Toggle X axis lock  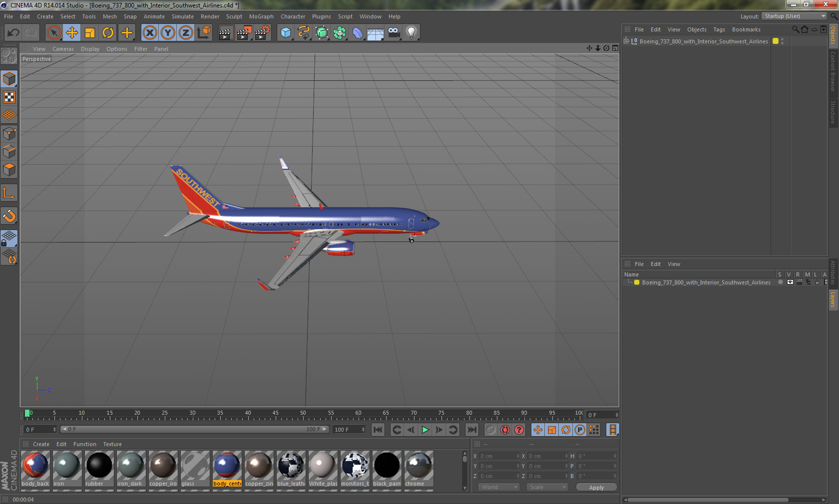pos(150,33)
